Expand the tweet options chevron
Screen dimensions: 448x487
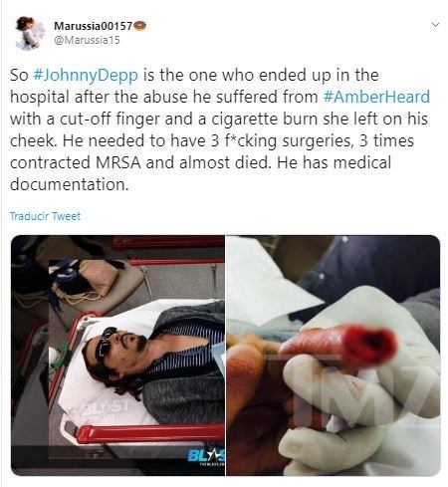pyautogui.click(x=435, y=25)
